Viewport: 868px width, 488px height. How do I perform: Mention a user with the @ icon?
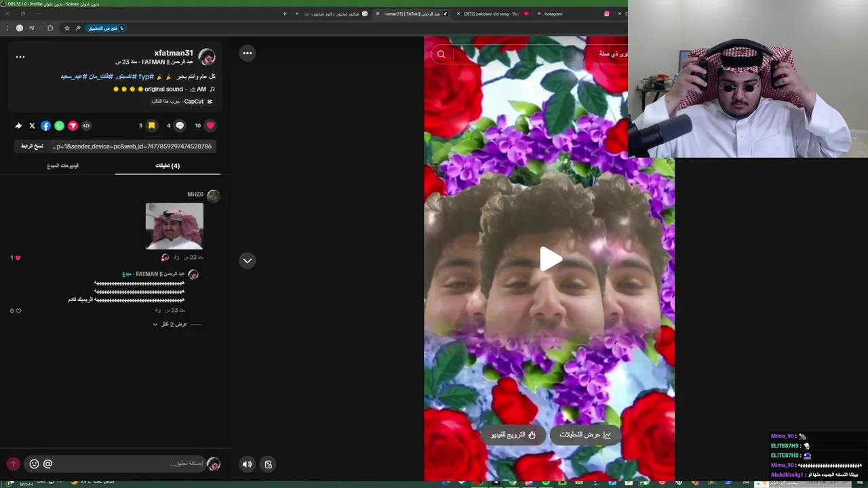(x=47, y=464)
